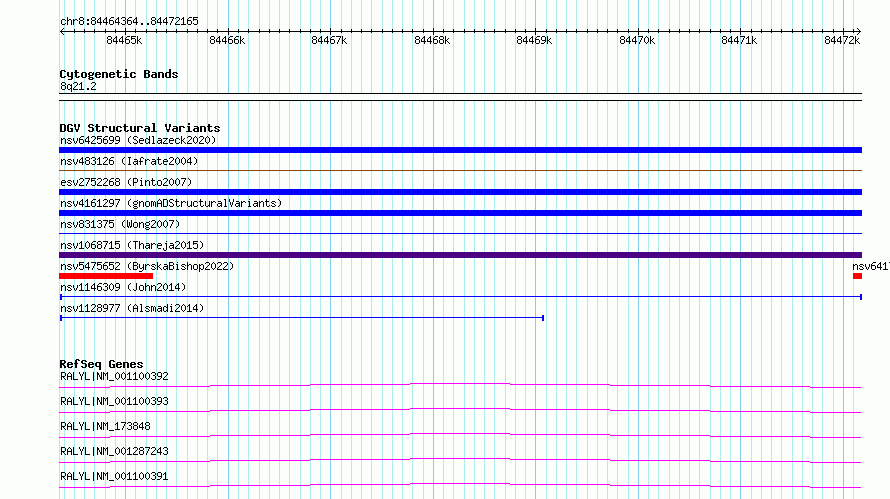Click the nsv6425699 (Sedlazeck2020) label
This screenshot has width=890, height=499.
(138, 140)
